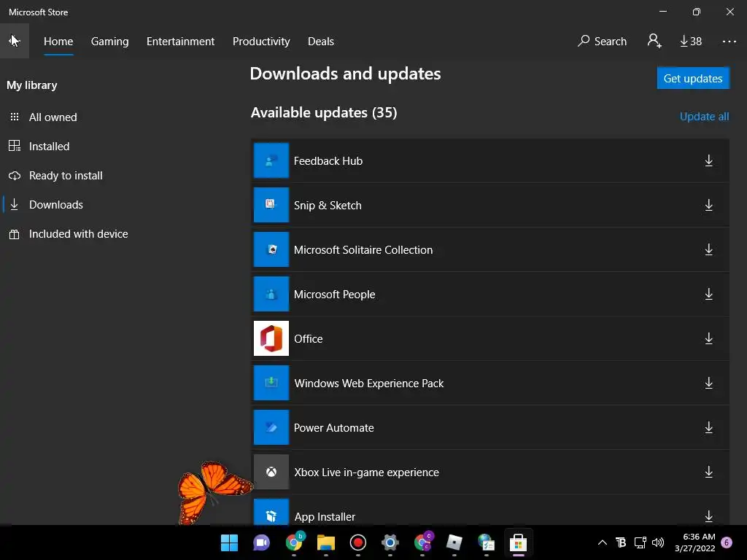Image resolution: width=747 pixels, height=560 pixels.
Task: Switch to the Entertainment tab
Action: (x=181, y=42)
